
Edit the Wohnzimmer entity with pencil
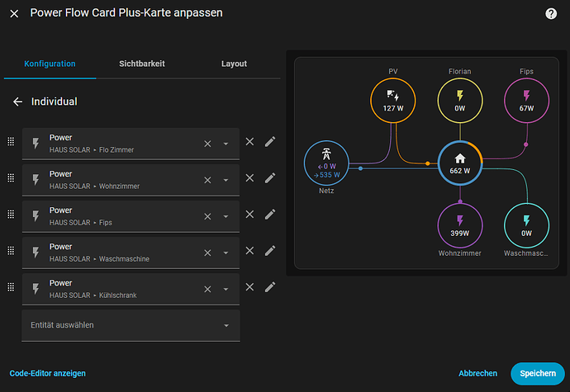269,178
